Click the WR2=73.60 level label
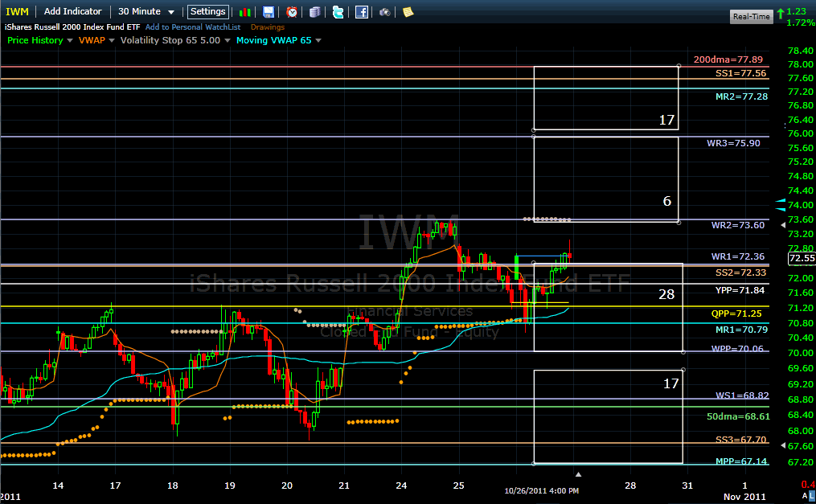This screenshot has width=816, height=504. tap(738, 225)
